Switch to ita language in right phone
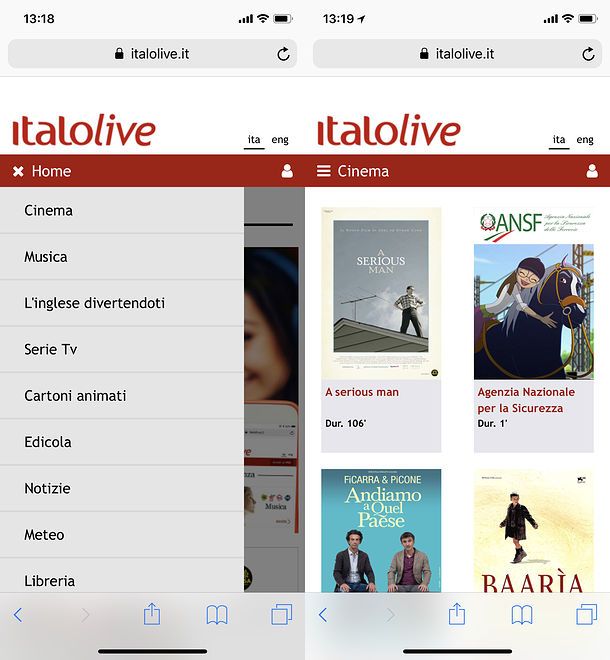Image resolution: width=610 pixels, height=660 pixels. (x=559, y=140)
